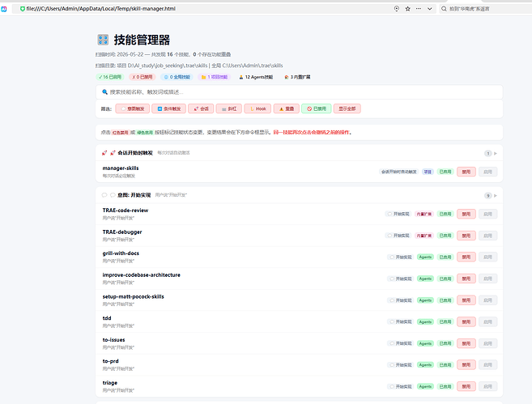Click the skill name setup-matt-pocock-skills
The image size is (532, 404).
133,296
